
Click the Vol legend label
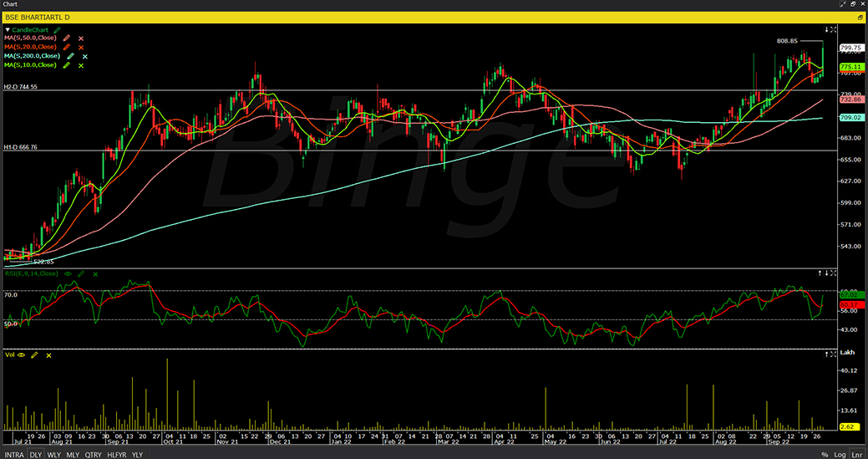pyautogui.click(x=9, y=354)
